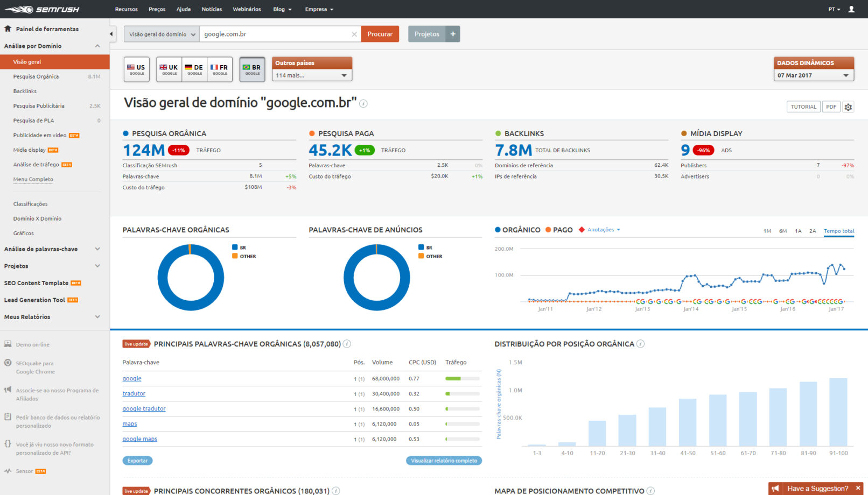Toggle the Pago series in chart legend
This screenshot has height=495, width=868.
pos(559,230)
